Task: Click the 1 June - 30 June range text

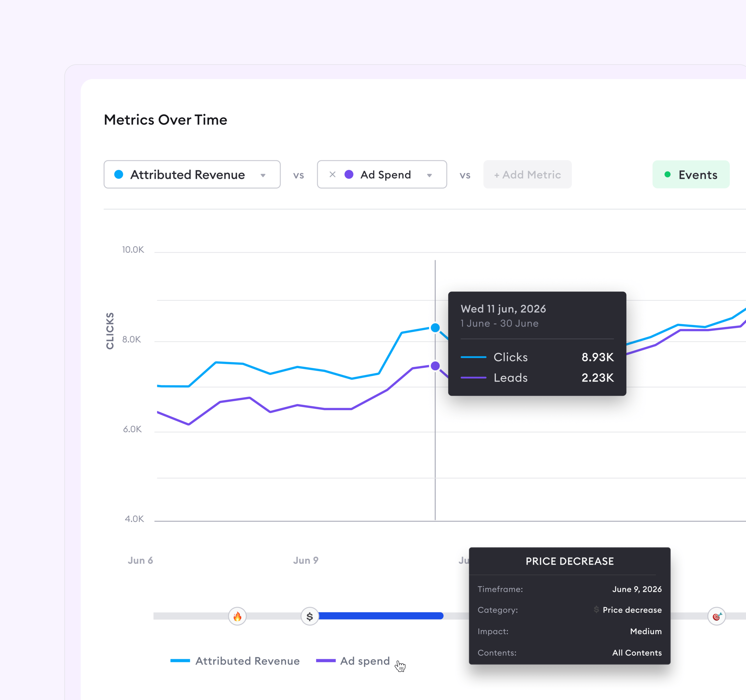Action: point(499,323)
